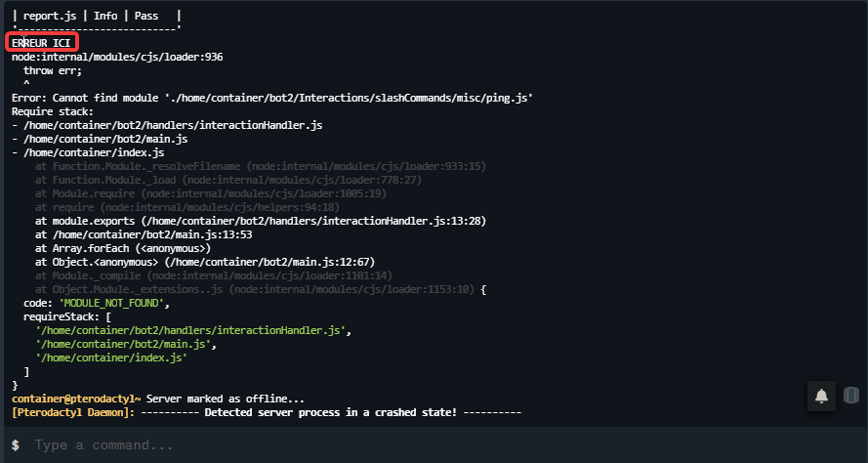The image size is (868, 463).
Task: Click the rounded badge icon beside the bell
Action: click(x=851, y=396)
